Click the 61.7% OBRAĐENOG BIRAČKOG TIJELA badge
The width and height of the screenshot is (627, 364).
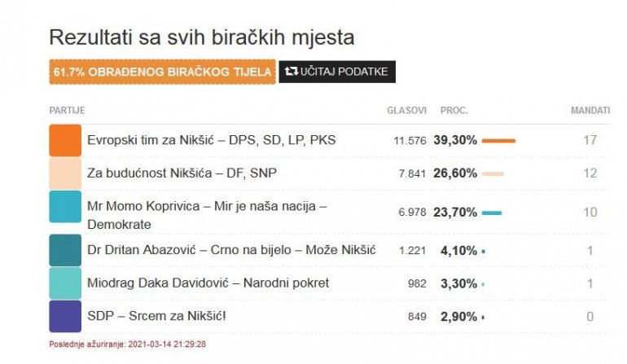point(162,72)
